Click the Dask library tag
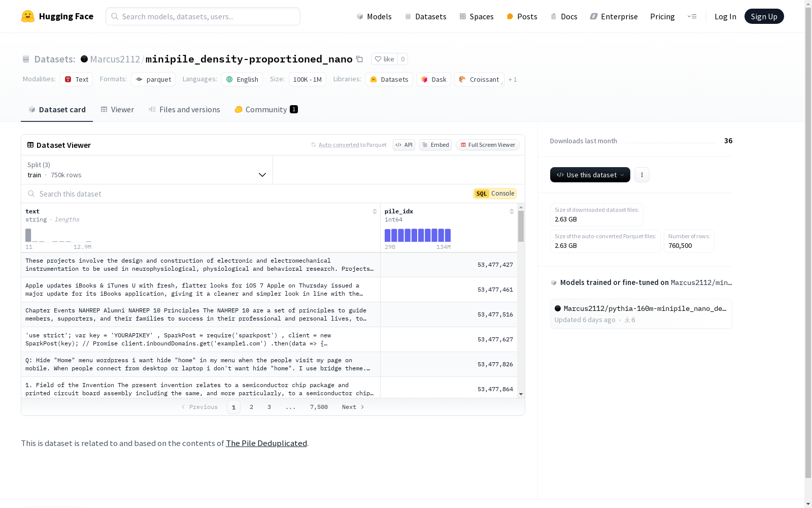 434,79
